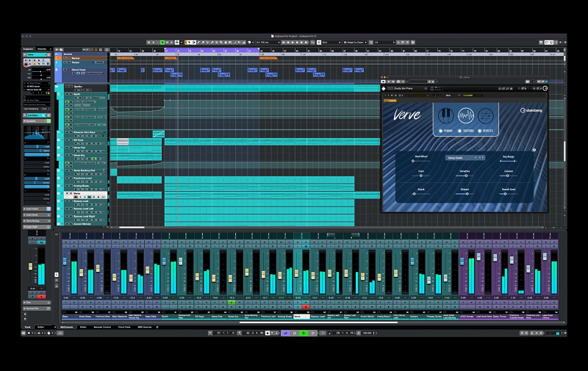Image resolution: width=588 pixels, height=371 pixels.
Task: Click the purple Cycle loop button in transport
Action: (284, 333)
